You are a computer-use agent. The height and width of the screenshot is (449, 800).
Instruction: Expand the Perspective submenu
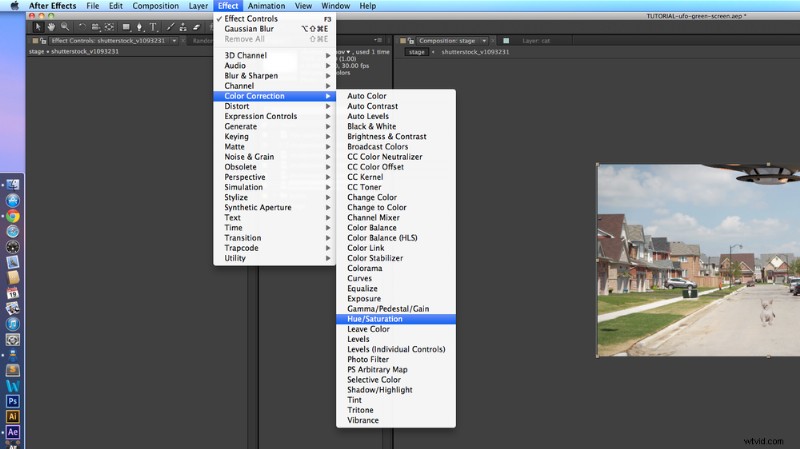(x=274, y=177)
